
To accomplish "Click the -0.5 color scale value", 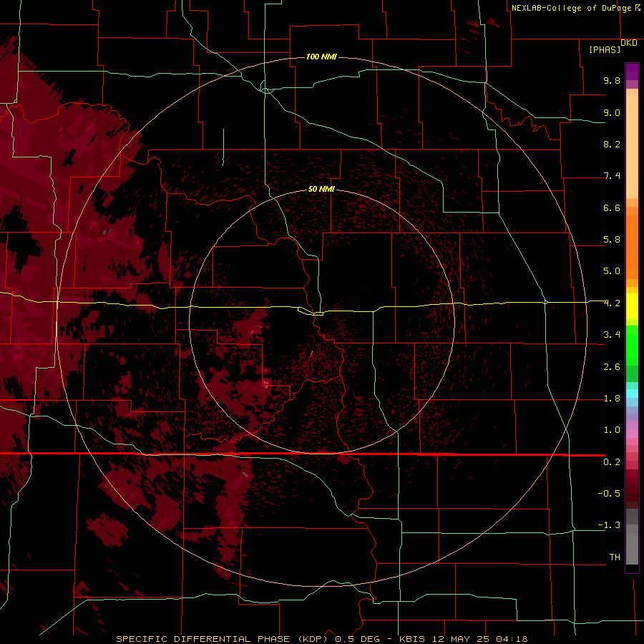I will (x=609, y=494).
